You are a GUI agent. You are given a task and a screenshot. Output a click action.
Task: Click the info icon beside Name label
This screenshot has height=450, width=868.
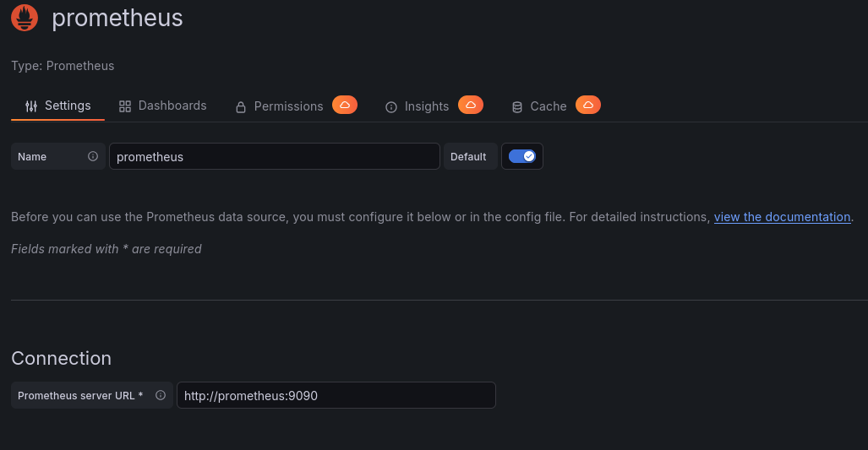pos(93,156)
